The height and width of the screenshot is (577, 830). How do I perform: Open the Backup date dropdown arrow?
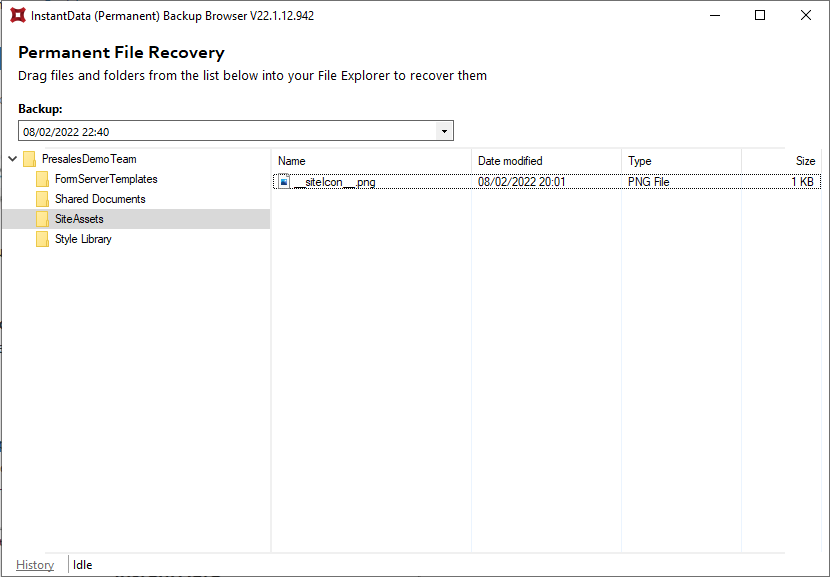(x=444, y=131)
